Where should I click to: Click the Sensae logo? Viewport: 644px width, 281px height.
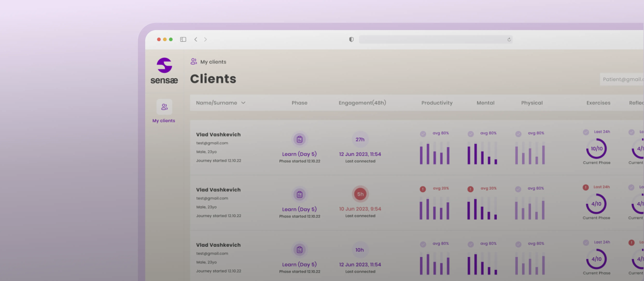164,71
